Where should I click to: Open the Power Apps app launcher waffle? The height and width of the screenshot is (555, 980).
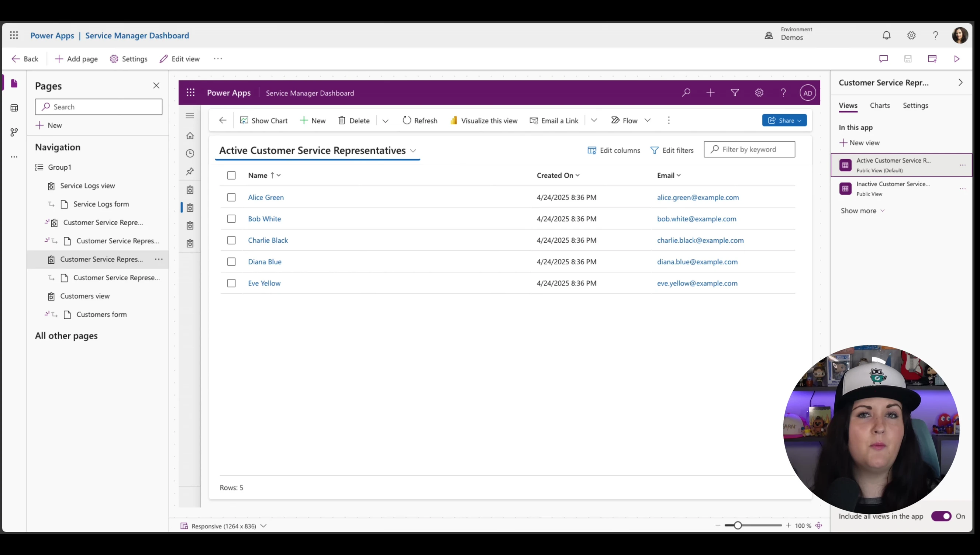[14, 35]
